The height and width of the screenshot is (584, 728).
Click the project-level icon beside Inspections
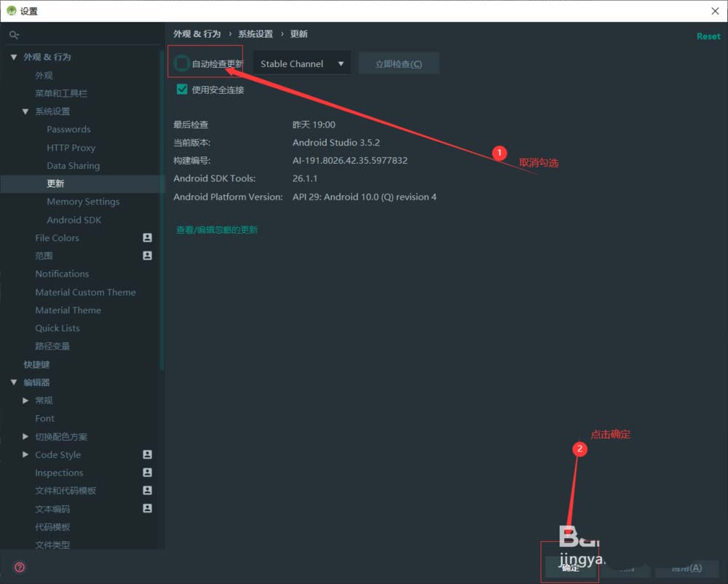(x=147, y=472)
